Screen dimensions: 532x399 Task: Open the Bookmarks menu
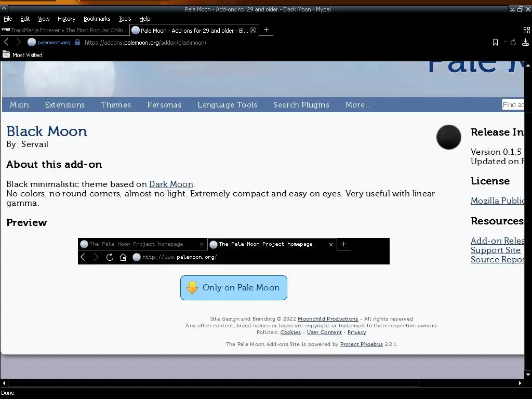(97, 19)
